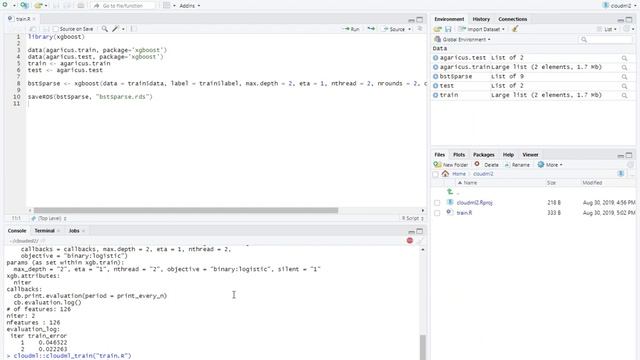Open the Addins menu
The height and width of the screenshot is (360, 640).
coord(190,6)
